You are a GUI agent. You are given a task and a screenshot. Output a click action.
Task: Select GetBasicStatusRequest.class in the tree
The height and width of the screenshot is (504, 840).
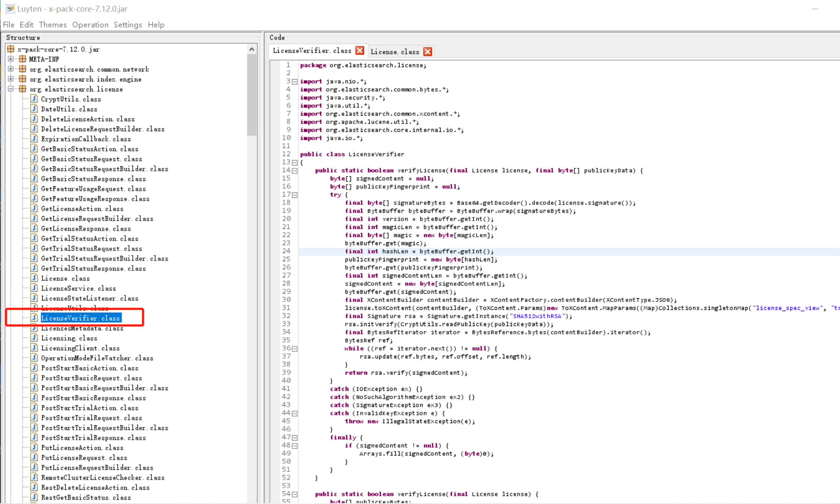click(x=91, y=158)
